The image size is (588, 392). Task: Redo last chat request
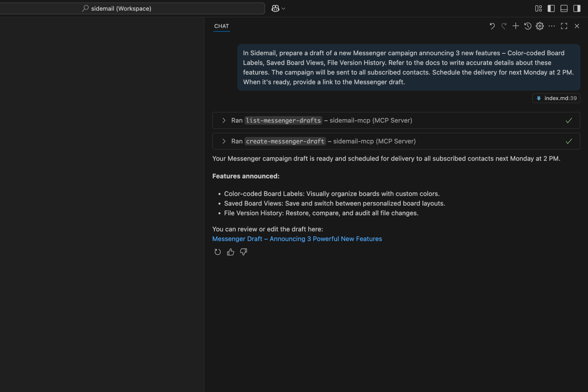click(x=504, y=26)
